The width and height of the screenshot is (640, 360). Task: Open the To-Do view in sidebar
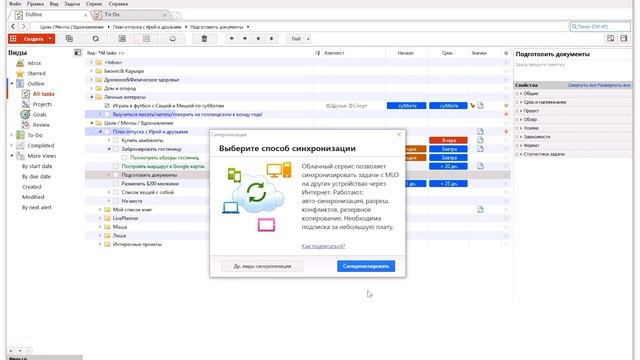pos(35,135)
